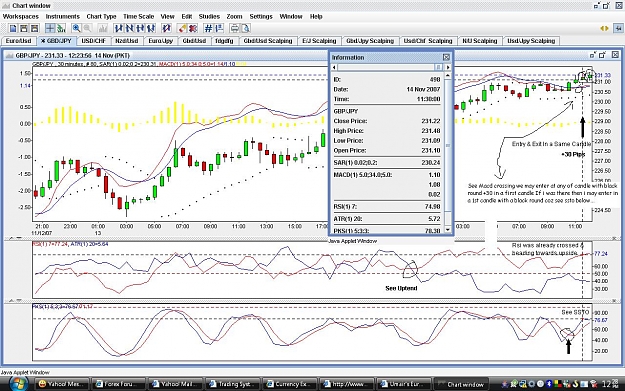This screenshot has height=391, width=625.
Task: Click the greyed zoom out magnifier
Action: click(x=87, y=28)
